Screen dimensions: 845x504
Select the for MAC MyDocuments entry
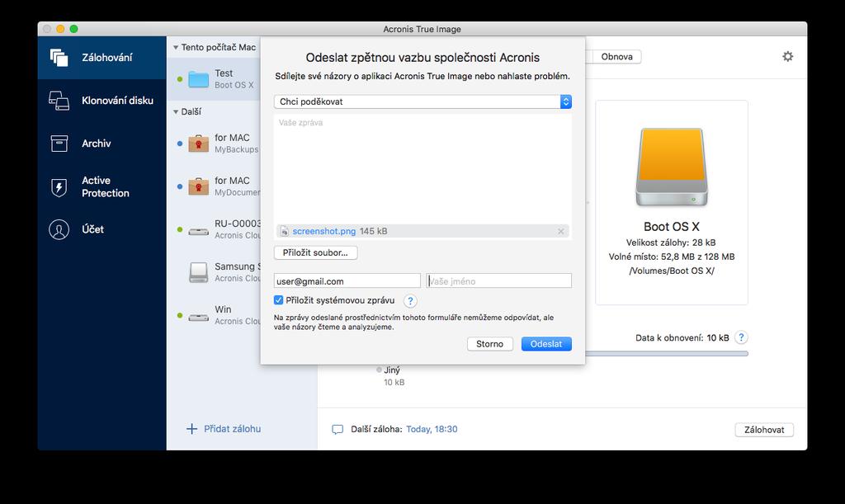(214, 186)
